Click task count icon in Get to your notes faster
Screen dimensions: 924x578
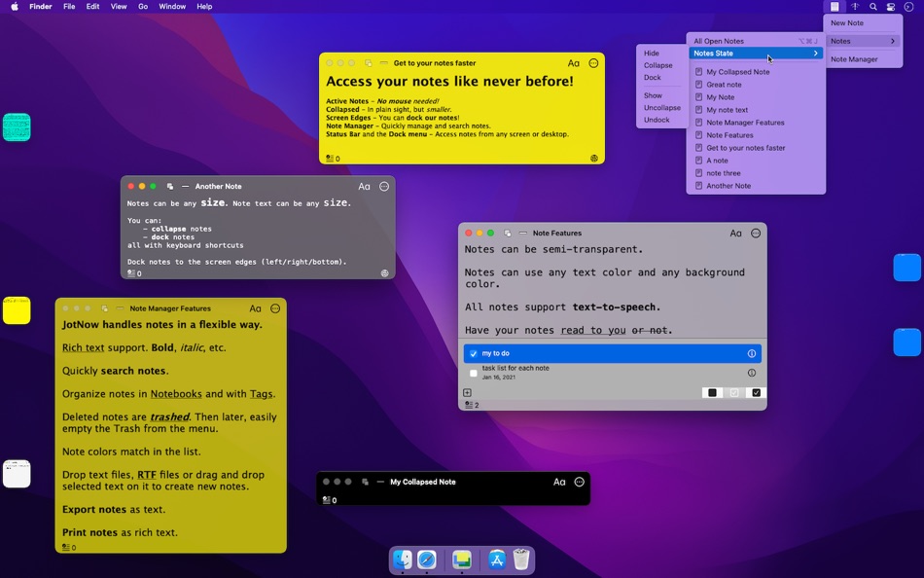(x=330, y=158)
